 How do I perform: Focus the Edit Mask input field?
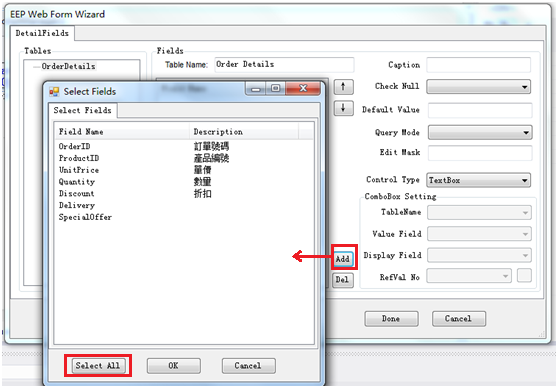click(480, 153)
